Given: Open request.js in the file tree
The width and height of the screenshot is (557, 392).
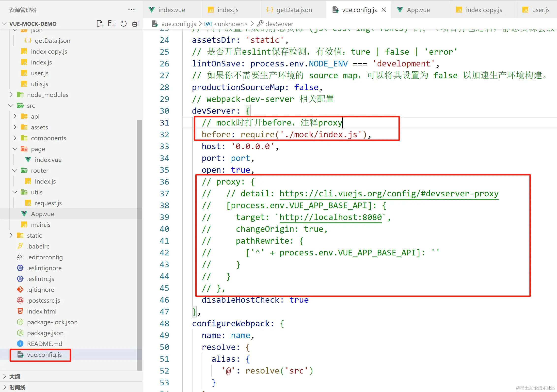Looking at the screenshot, I should [48, 203].
